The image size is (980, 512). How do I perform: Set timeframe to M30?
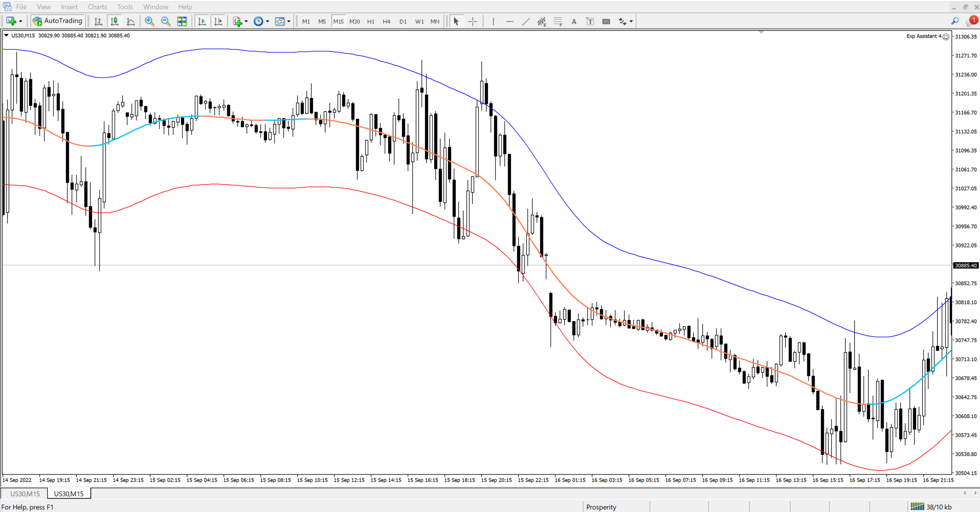coord(354,21)
